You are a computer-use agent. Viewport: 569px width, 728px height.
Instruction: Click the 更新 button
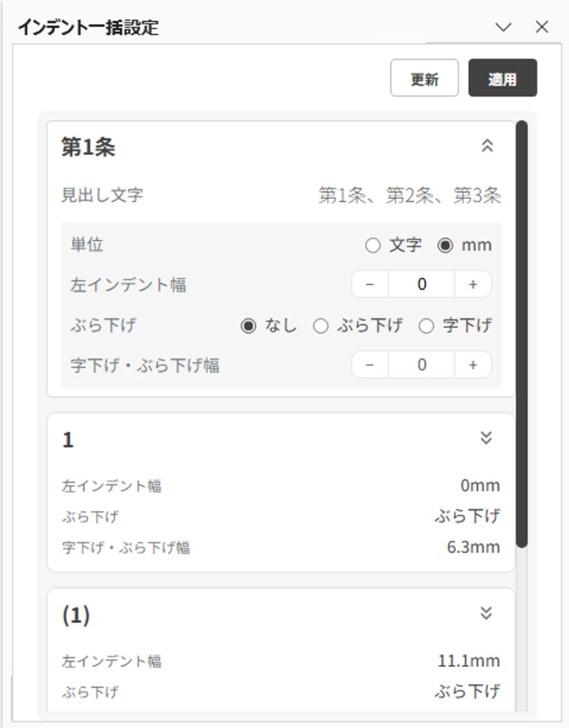424,78
